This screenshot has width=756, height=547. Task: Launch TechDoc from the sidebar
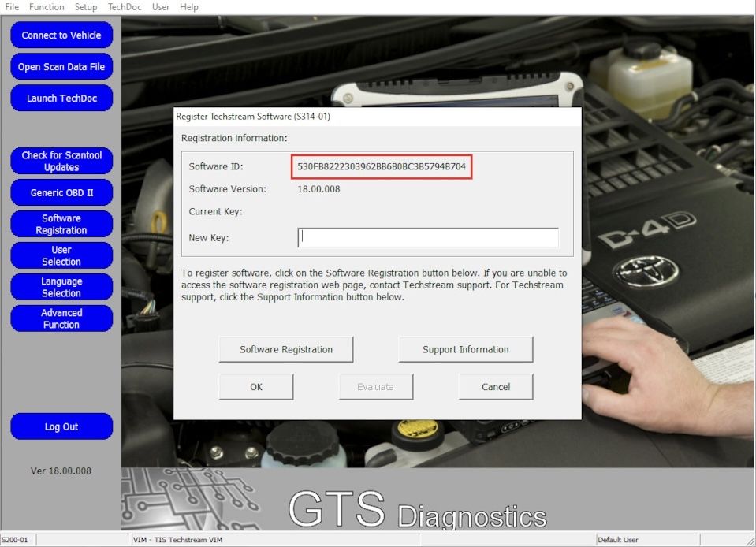(x=61, y=98)
